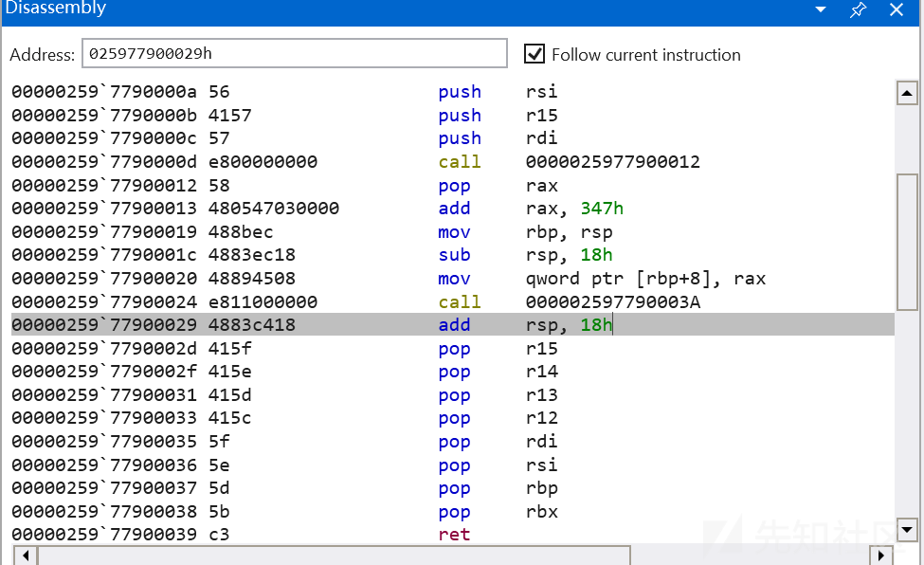
Task: Toggle Follow current instruction checkbox
Action: click(534, 54)
